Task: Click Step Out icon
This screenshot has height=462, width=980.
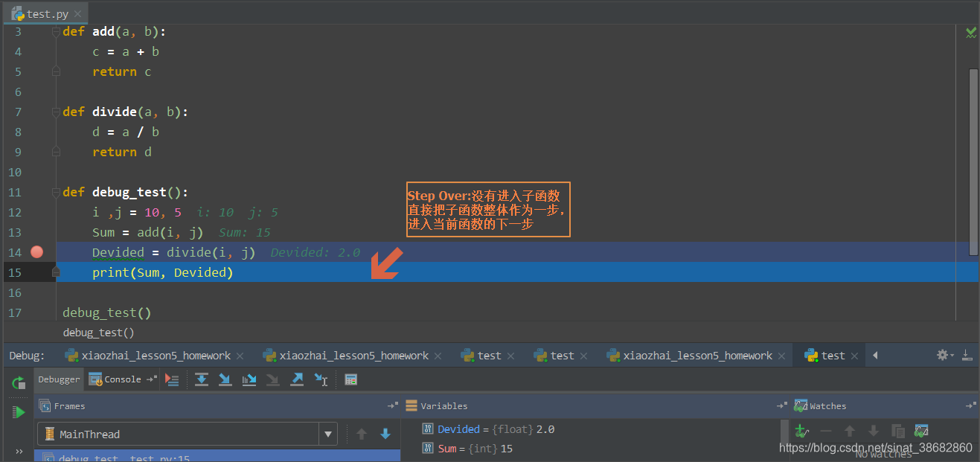Action: coord(297,379)
